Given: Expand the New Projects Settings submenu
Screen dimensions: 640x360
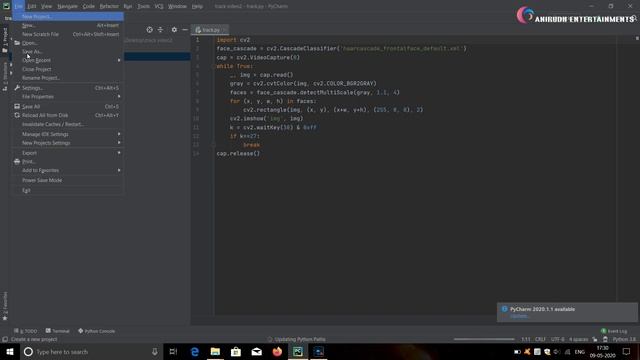Looking at the screenshot, I should pyautogui.click(x=68, y=143).
